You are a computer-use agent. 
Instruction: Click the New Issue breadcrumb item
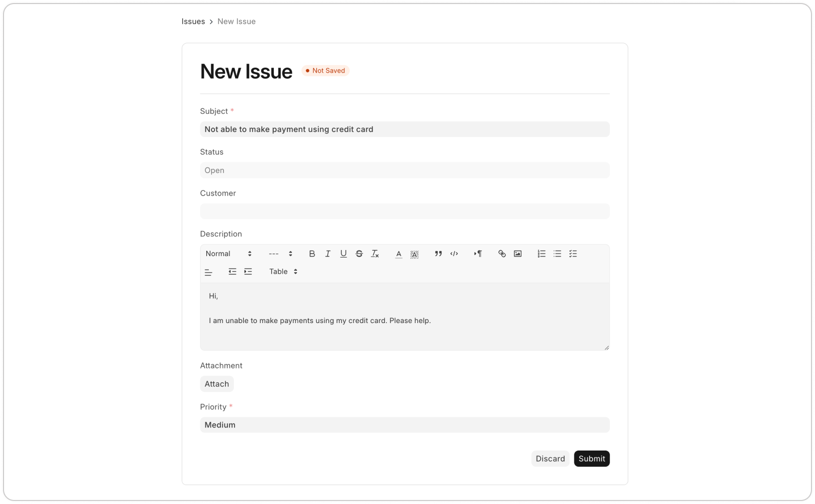[237, 21]
